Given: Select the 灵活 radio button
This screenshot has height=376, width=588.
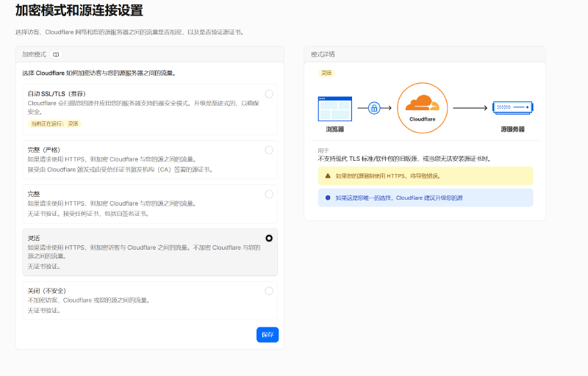Looking at the screenshot, I should (x=269, y=238).
